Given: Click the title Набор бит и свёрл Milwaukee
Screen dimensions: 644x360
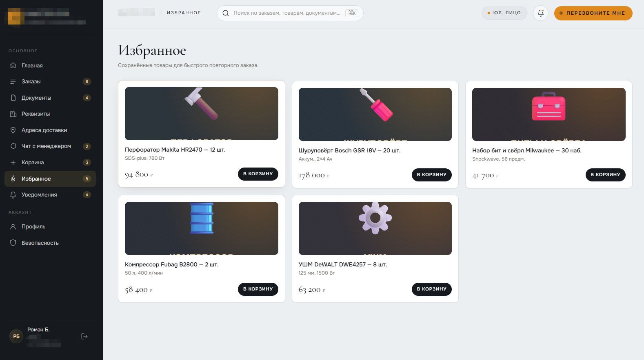Looking at the screenshot, I should pyautogui.click(x=527, y=151).
